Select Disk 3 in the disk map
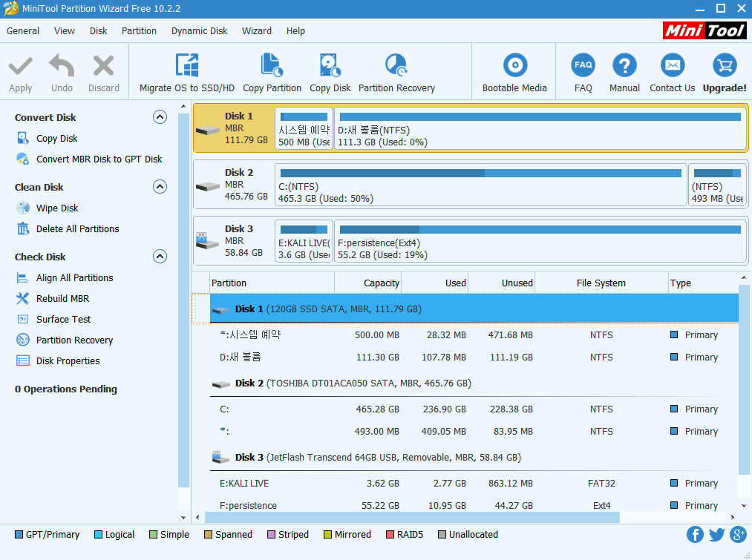 click(x=234, y=240)
